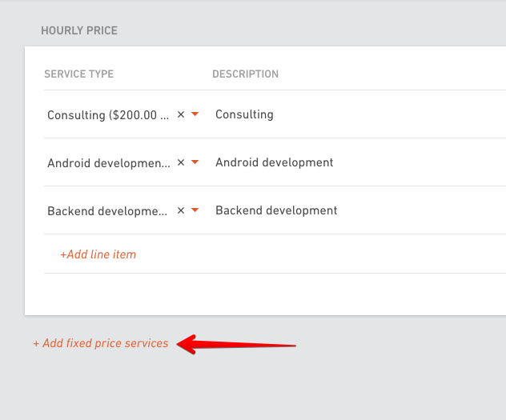Click the Add line item link
This screenshot has width=506, height=420.
coord(98,254)
